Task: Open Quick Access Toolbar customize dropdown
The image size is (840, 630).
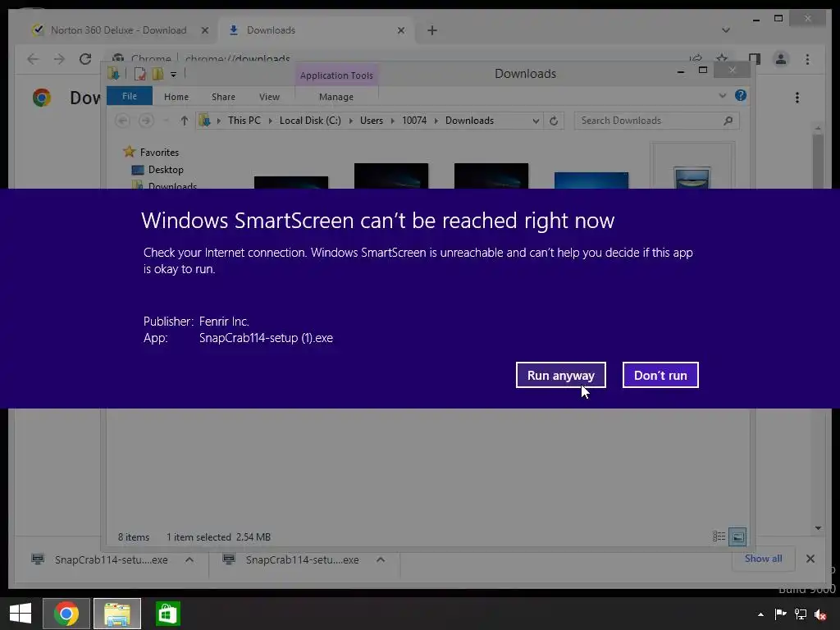Action: (174, 75)
